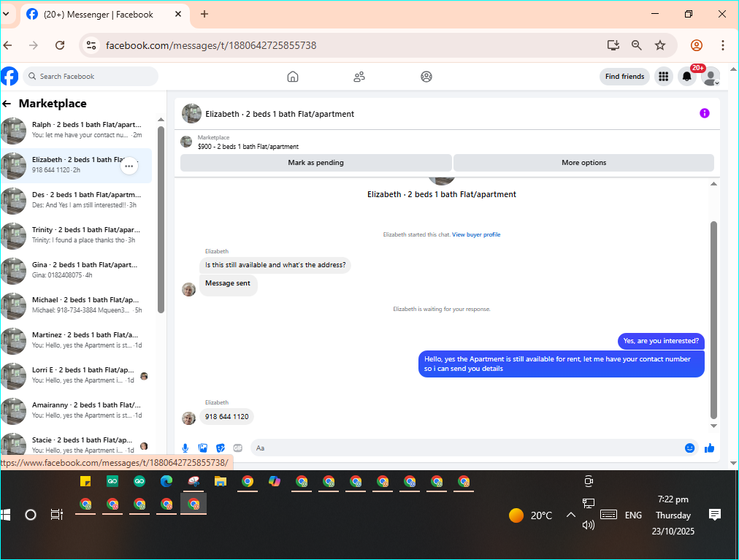
Task: Open the account profile avatar menu
Action: 711,77
